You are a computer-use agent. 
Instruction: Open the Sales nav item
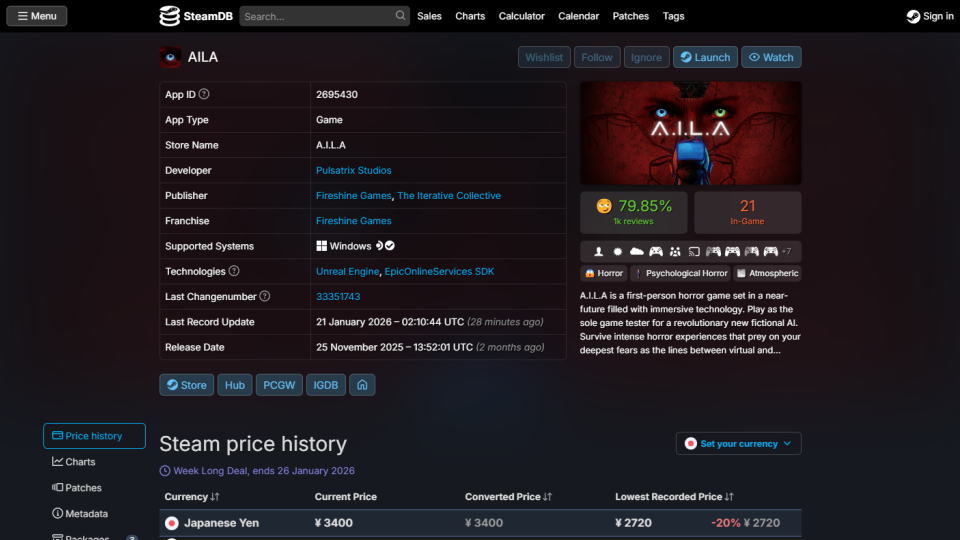click(429, 16)
